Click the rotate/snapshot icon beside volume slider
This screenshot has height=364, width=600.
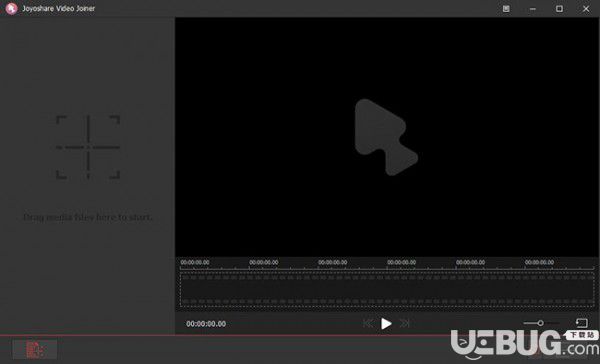[582, 323]
